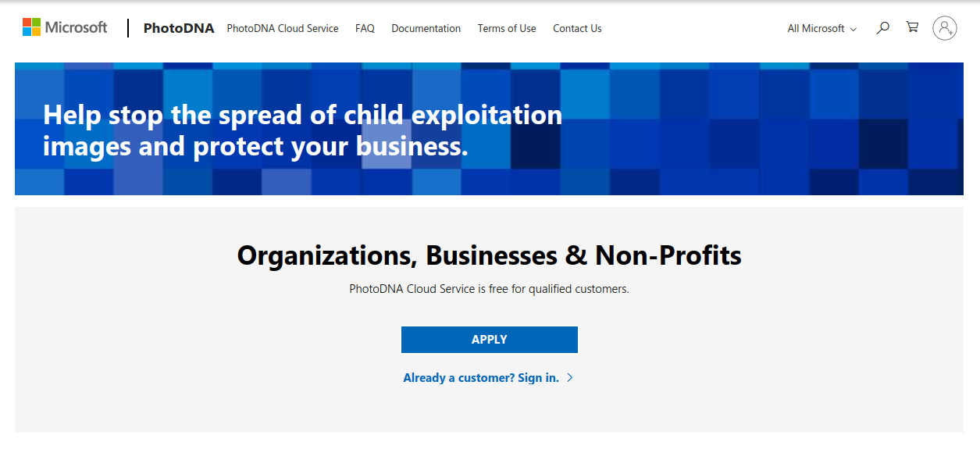Open the FAQ page

pos(365,28)
